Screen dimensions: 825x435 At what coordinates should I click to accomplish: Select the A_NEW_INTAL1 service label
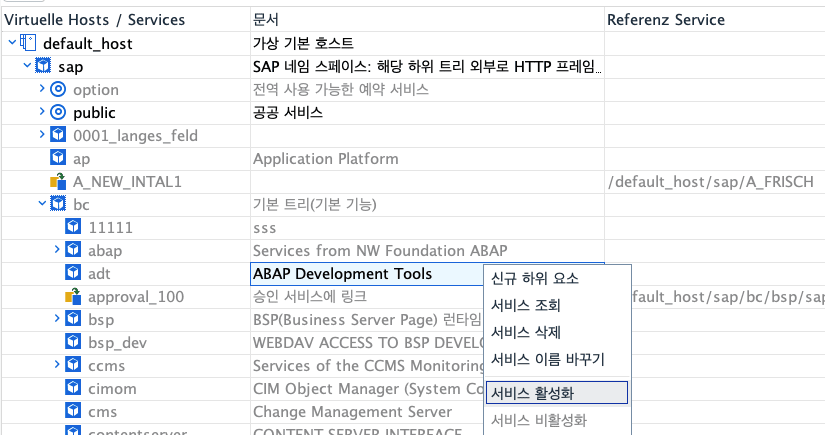(x=127, y=181)
